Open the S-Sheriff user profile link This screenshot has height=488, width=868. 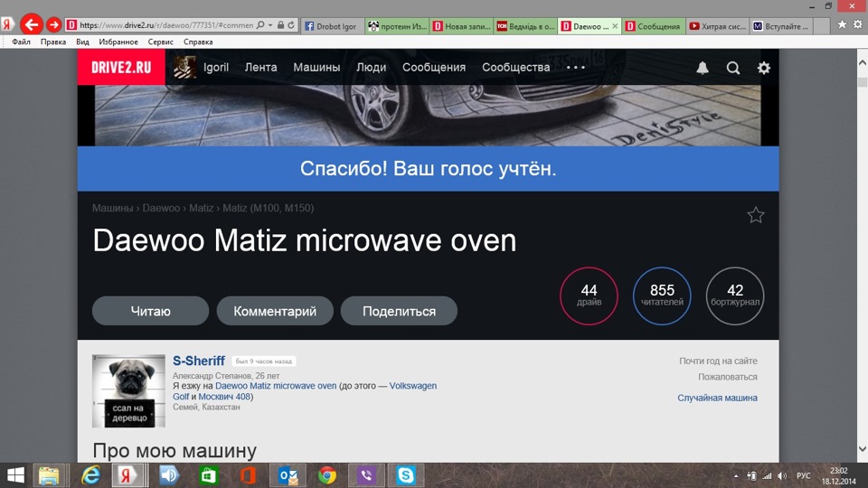pyautogui.click(x=199, y=361)
